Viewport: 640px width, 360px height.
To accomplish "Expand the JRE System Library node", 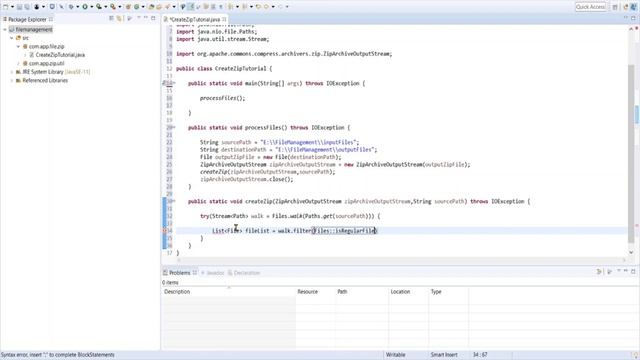I will [11, 72].
